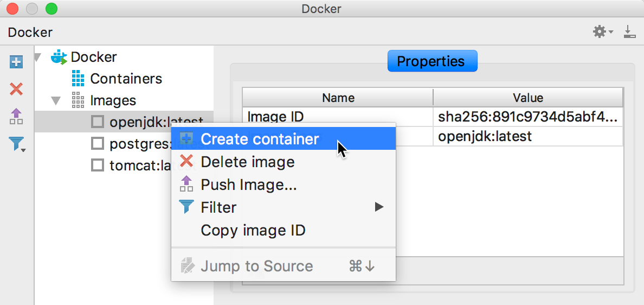Switch to the Properties tab
This screenshot has width=644, height=305.
[x=431, y=61]
